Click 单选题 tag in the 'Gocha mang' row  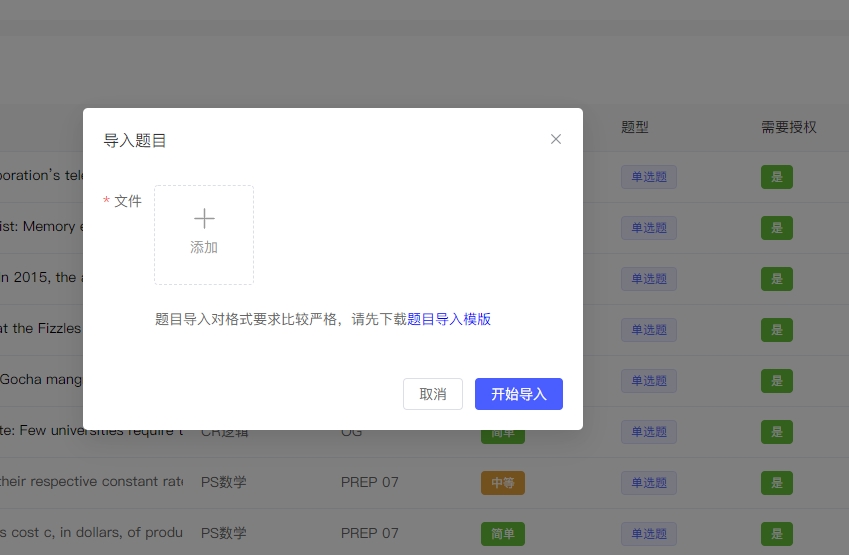pyautogui.click(x=648, y=381)
